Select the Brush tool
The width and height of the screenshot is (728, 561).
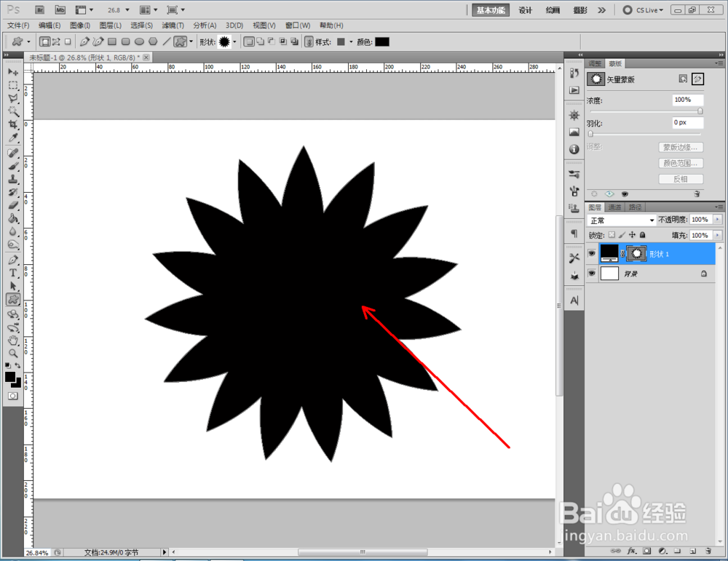(13, 166)
